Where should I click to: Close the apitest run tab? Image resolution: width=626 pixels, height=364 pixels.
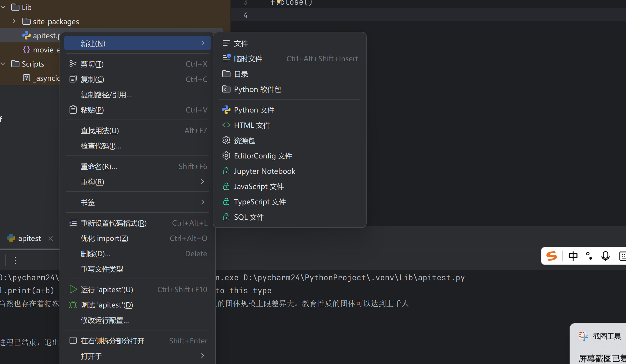pyautogui.click(x=51, y=238)
